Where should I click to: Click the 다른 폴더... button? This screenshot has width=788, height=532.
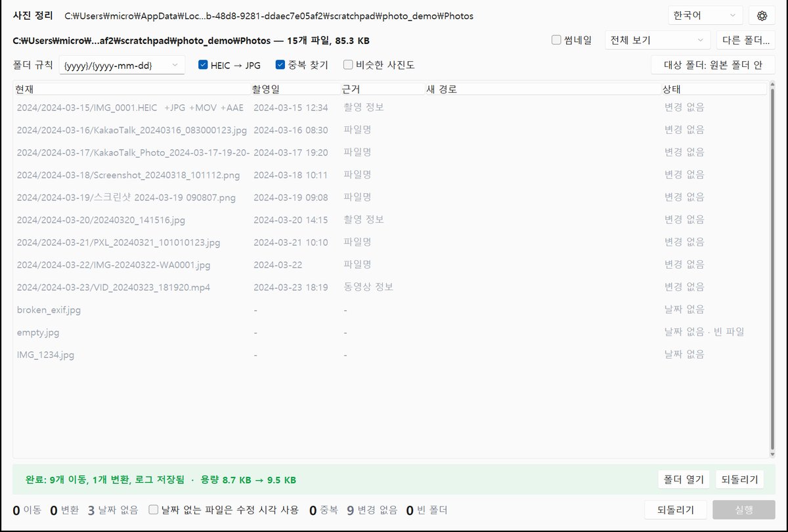point(746,40)
